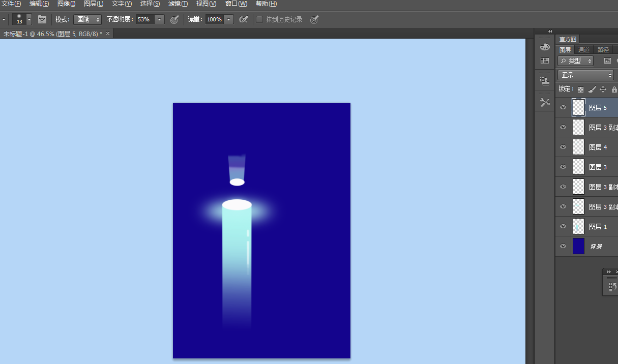Click the pressure-for-opacity icon beside 53%

point(174,19)
